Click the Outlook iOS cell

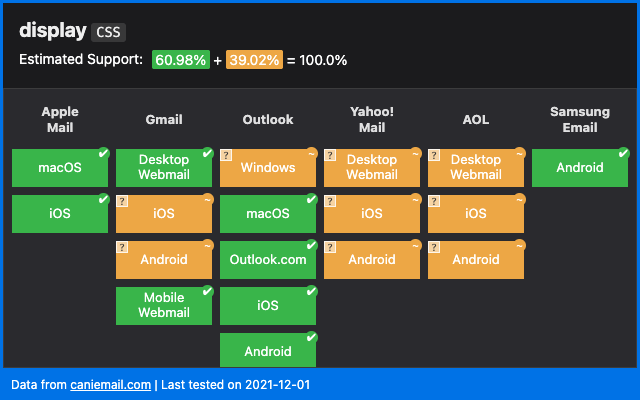point(268,306)
